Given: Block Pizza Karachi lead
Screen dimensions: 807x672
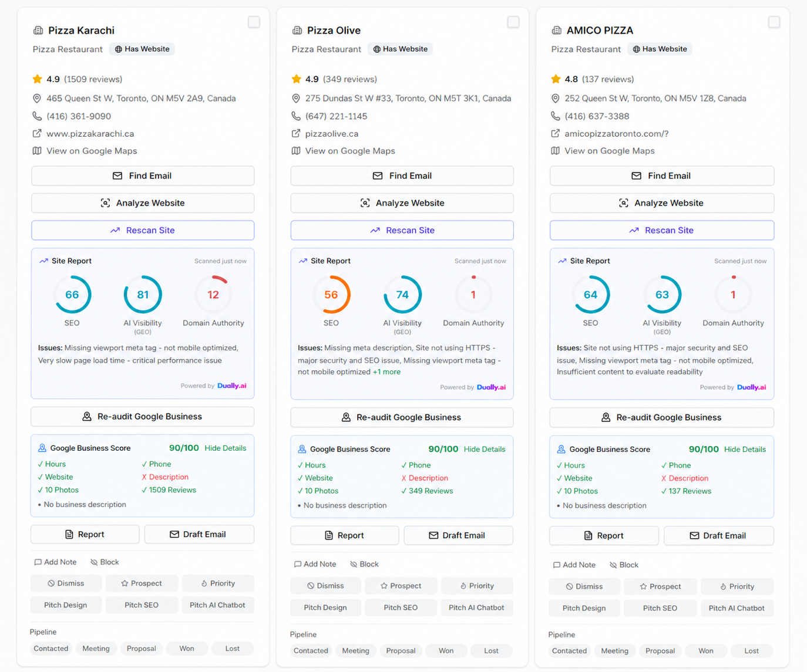Looking at the screenshot, I should coord(105,562).
